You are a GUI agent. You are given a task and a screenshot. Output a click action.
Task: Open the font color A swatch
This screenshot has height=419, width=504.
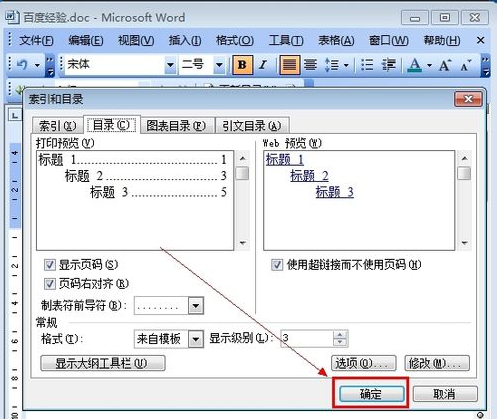tap(415, 65)
